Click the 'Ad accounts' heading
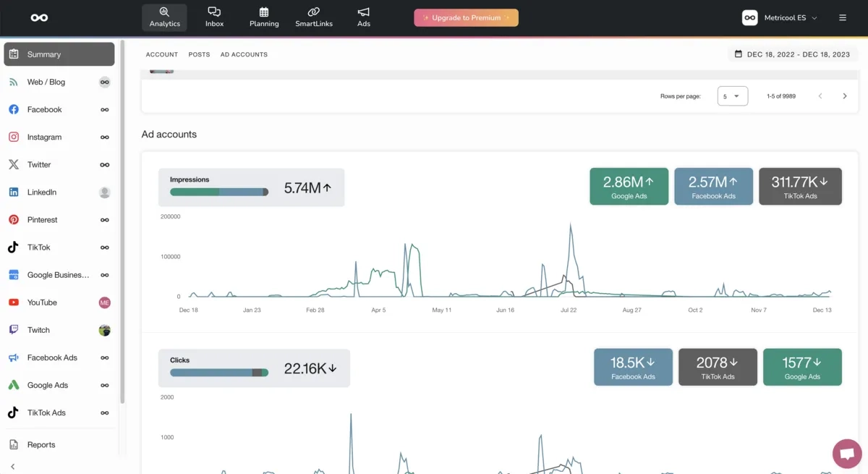 [x=169, y=135]
